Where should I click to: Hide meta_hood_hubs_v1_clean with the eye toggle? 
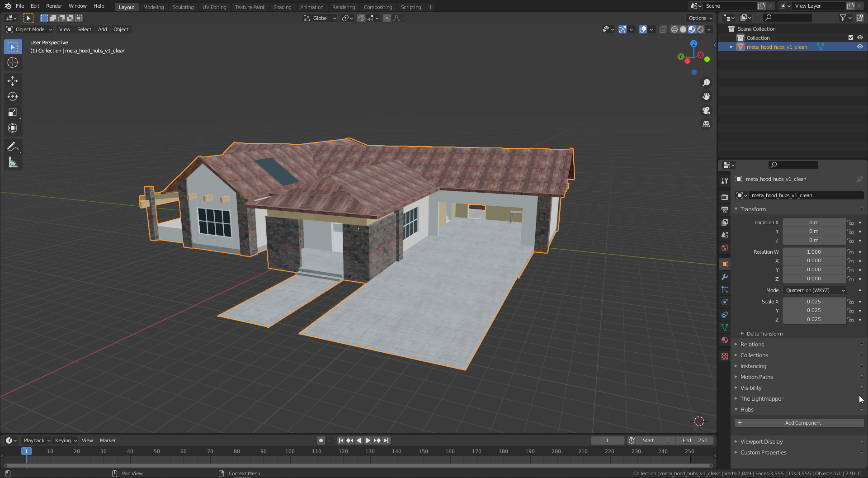tap(859, 47)
